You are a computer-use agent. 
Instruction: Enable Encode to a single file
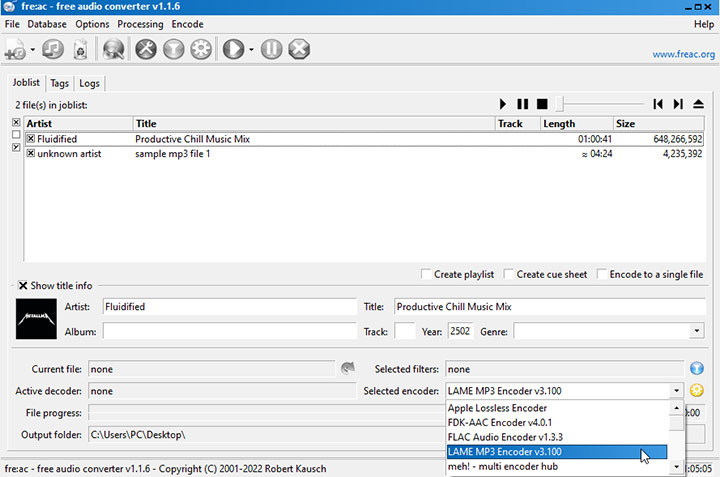tap(602, 274)
